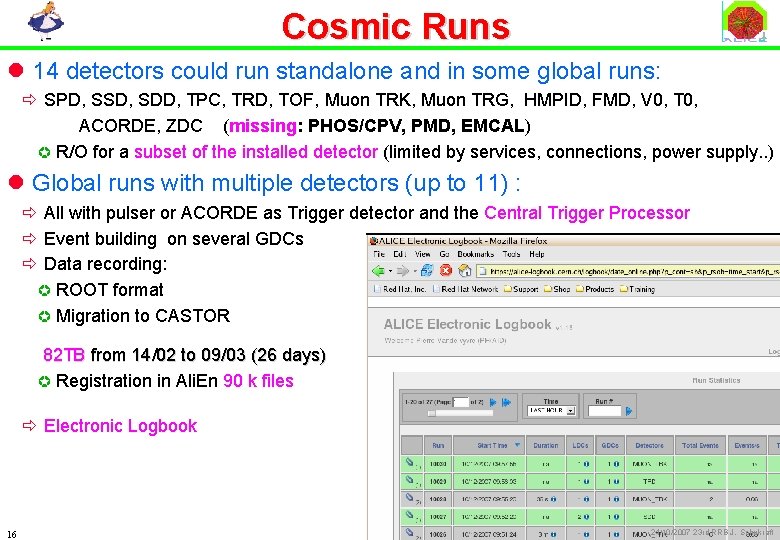Sort by the Events/s column header
Image resolution: width=780 pixels, height=540 pixels.
point(747,446)
